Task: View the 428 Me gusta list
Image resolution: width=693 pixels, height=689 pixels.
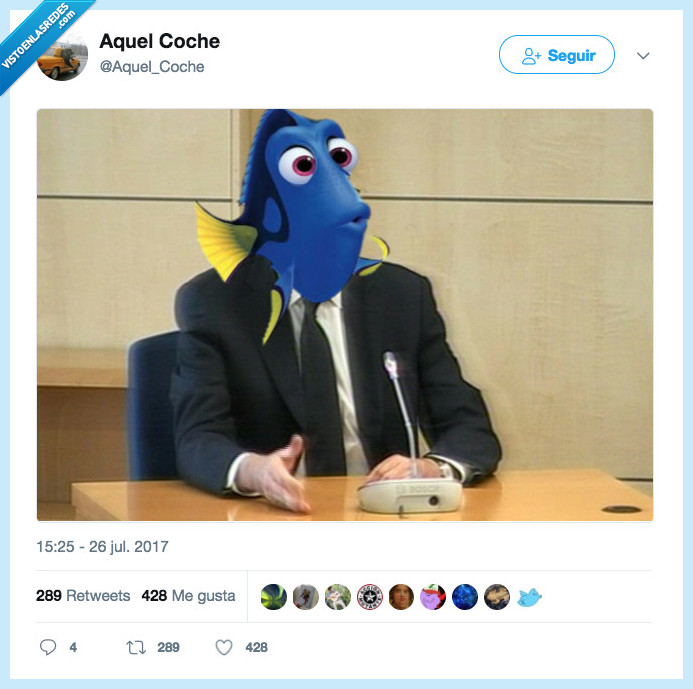Action: point(188,596)
